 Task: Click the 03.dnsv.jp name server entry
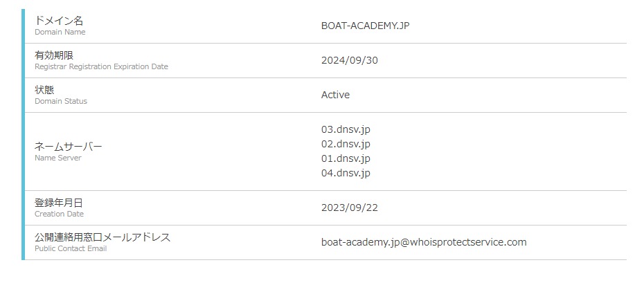point(346,129)
